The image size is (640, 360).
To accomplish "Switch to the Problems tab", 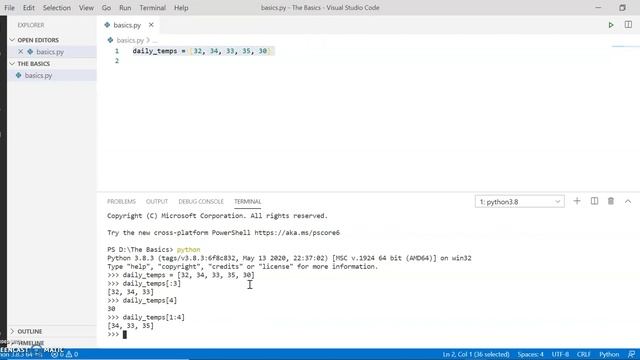I will (121, 202).
